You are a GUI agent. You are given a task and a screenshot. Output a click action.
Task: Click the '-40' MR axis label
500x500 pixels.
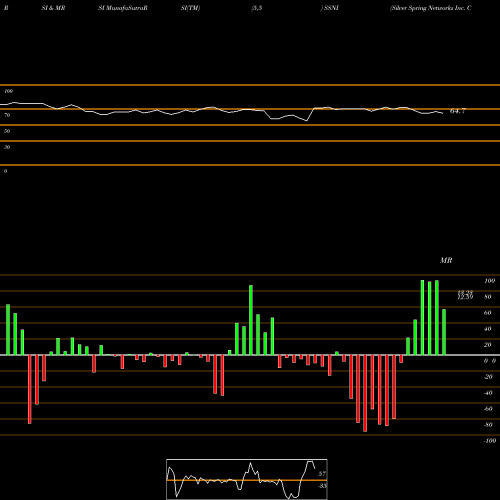click(488, 393)
